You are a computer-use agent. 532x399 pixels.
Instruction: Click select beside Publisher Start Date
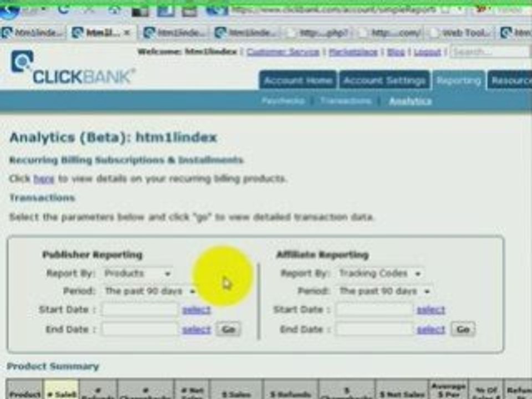click(x=196, y=309)
